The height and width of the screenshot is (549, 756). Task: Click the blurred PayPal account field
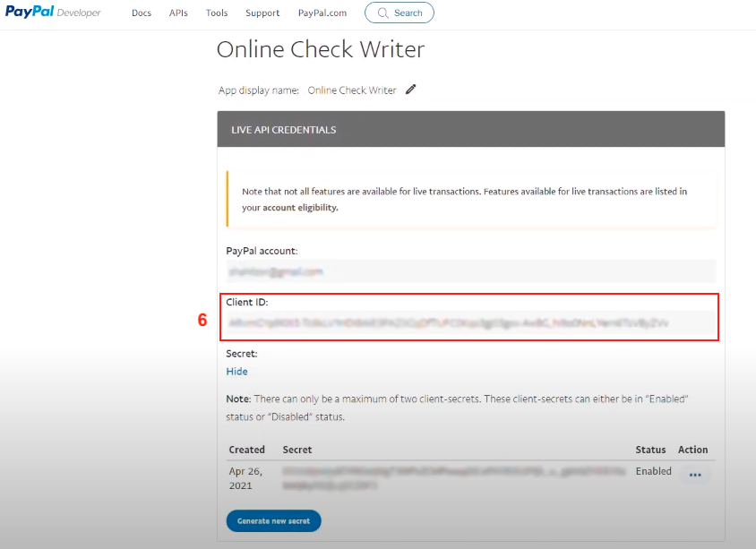pos(471,271)
